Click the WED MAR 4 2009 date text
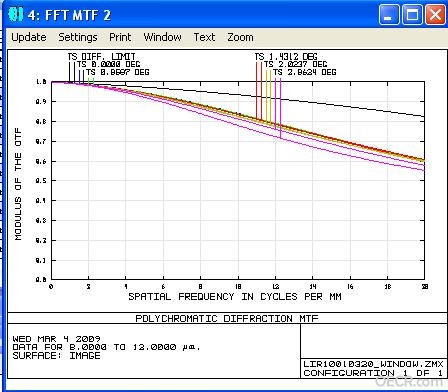This screenshot has height=392, width=448. point(56,339)
